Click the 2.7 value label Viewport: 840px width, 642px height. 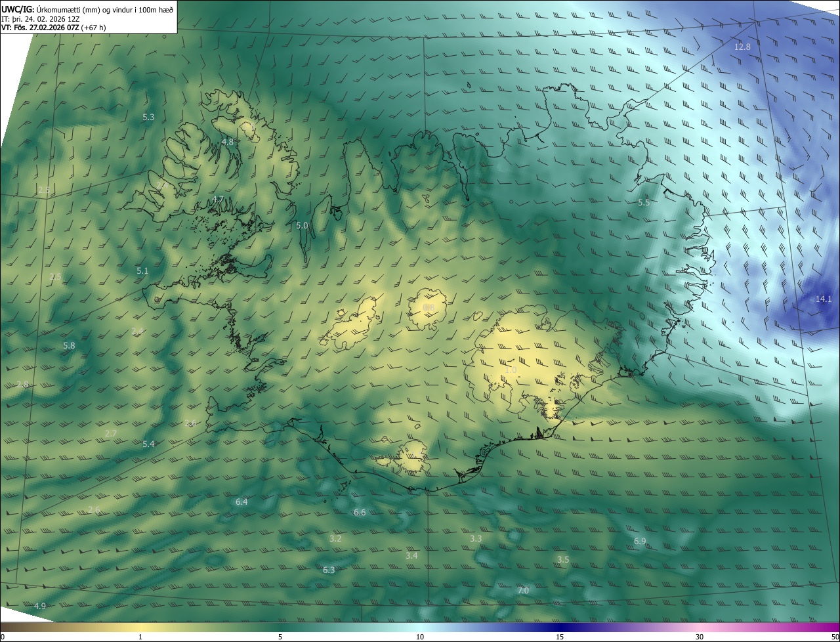pos(111,433)
